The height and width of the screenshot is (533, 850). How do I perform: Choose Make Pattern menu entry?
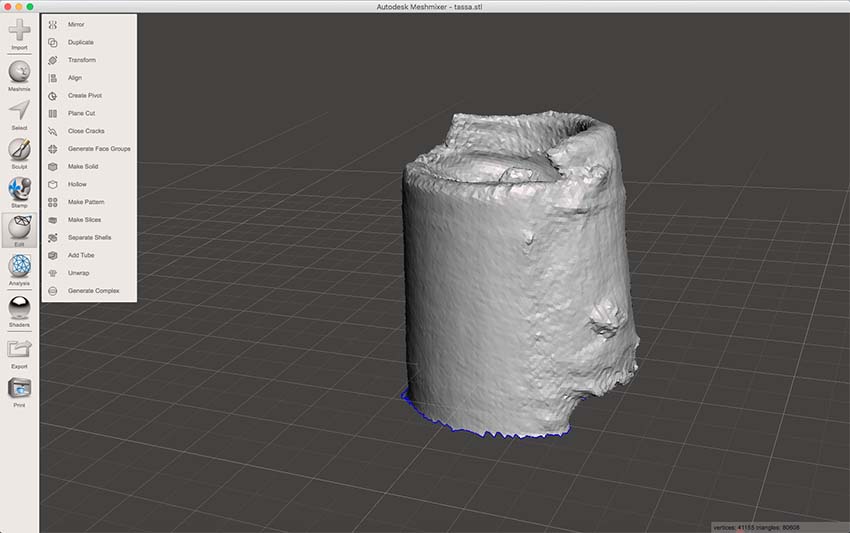click(x=86, y=202)
